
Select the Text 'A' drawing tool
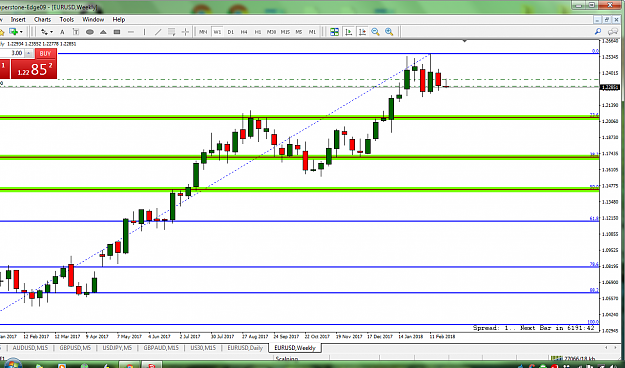tap(62, 32)
